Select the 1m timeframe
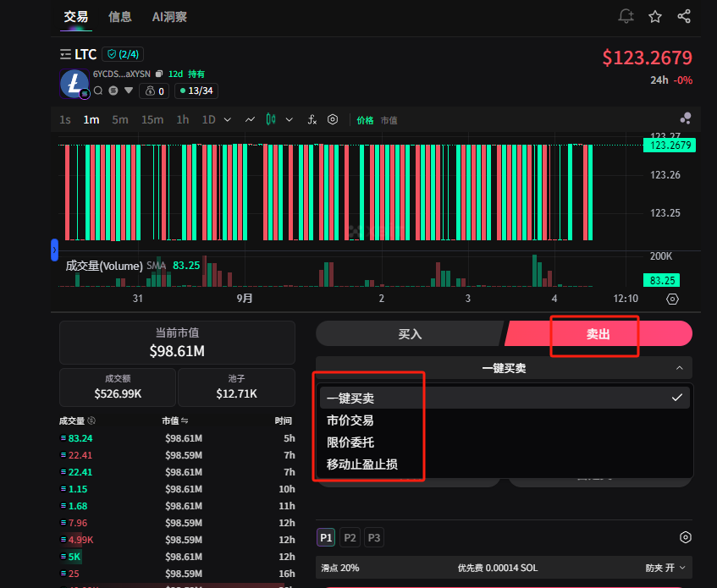This screenshot has width=717, height=588. point(91,119)
